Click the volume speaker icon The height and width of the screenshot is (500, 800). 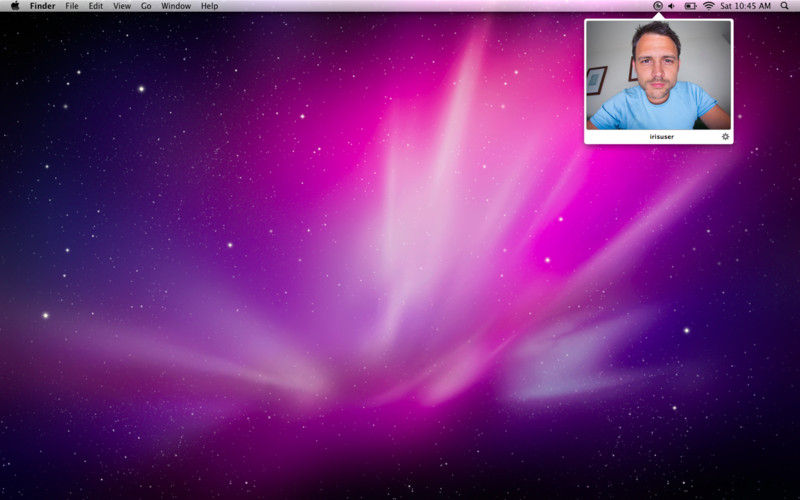click(672, 6)
